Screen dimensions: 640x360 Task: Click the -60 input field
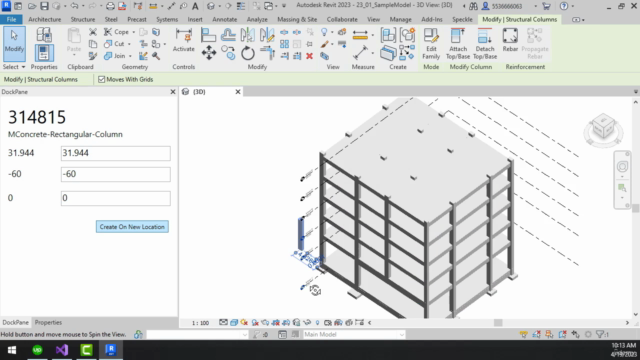[x=116, y=174]
